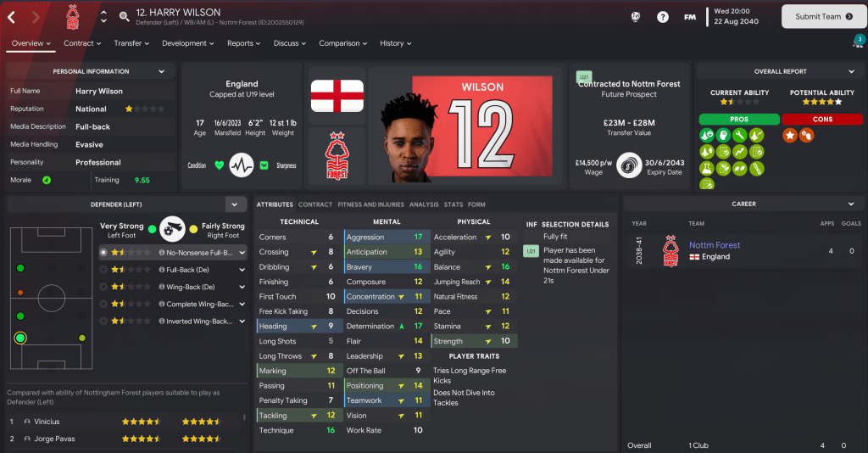Open the search magnifier icon
The width and height of the screenshot is (868, 453).
coord(125,17)
